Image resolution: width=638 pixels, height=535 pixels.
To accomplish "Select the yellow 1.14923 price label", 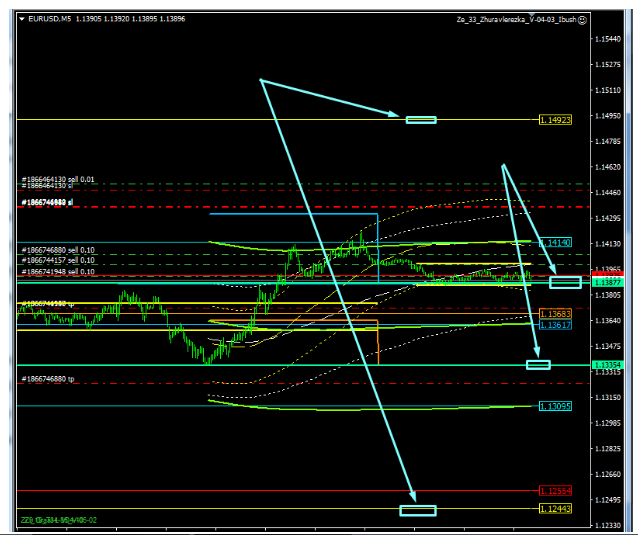I will 555,120.
